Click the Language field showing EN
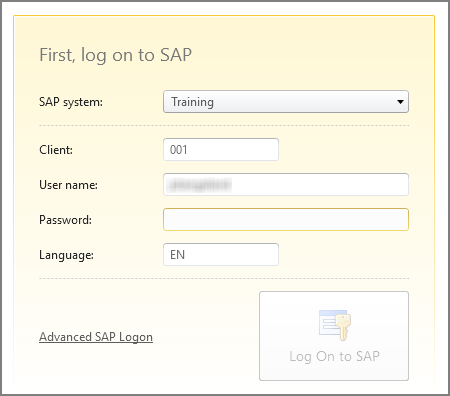Image resolution: width=450 pixels, height=396 pixels. 221,255
